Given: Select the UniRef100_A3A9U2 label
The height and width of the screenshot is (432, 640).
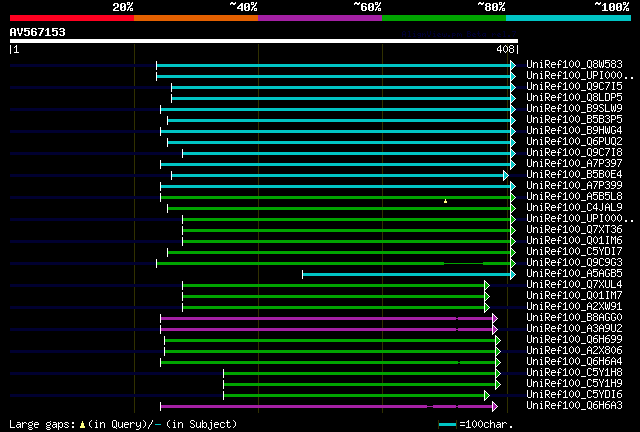Looking at the screenshot, I should click(x=574, y=329).
